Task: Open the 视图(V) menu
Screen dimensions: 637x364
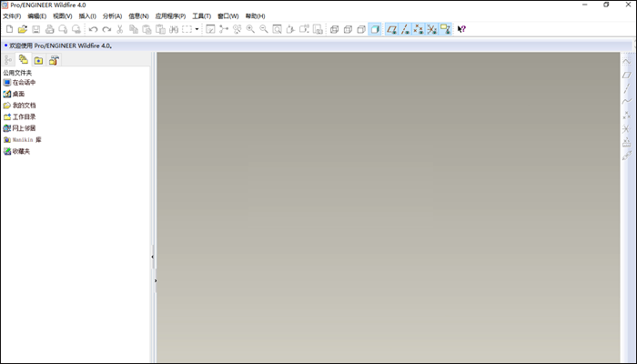Action: tap(63, 15)
